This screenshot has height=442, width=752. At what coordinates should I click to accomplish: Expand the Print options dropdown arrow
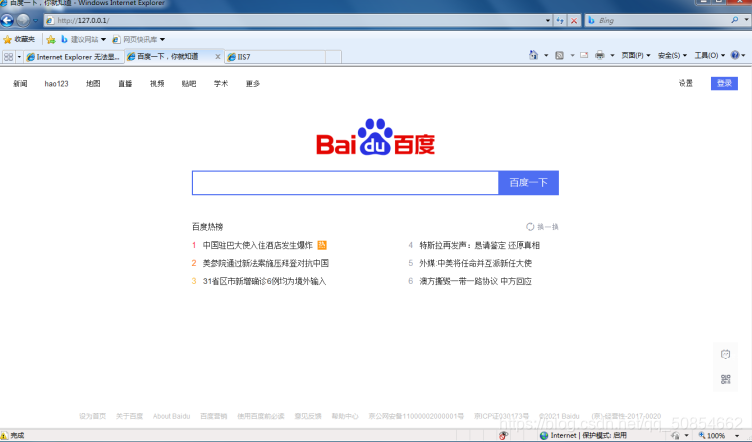pyautogui.click(x=612, y=56)
